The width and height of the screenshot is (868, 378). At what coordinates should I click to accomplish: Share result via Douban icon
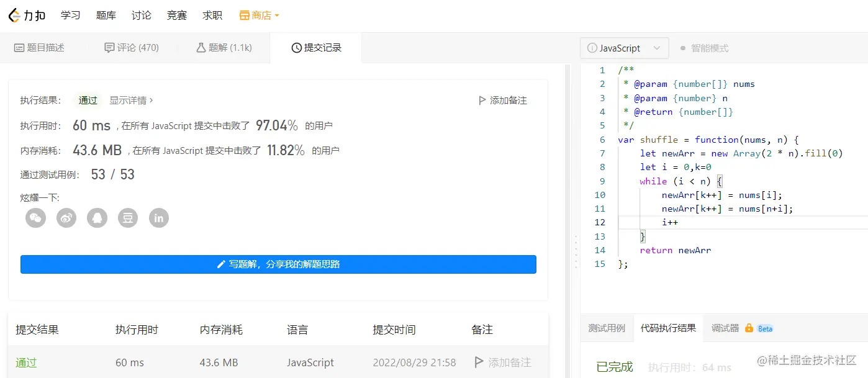point(128,217)
